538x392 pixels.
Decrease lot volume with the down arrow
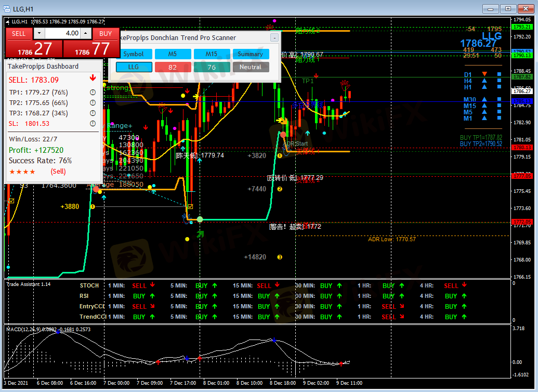pyautogui.click(x=40, y=33)
